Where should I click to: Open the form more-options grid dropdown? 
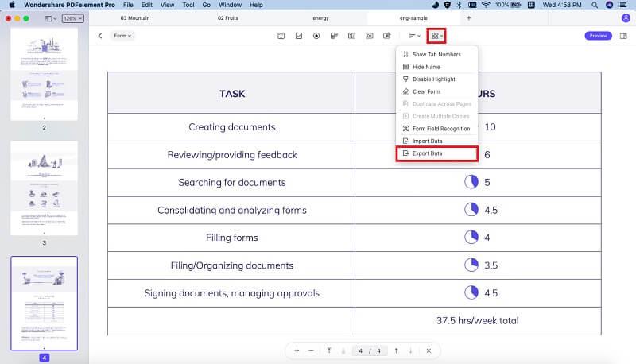436,36
